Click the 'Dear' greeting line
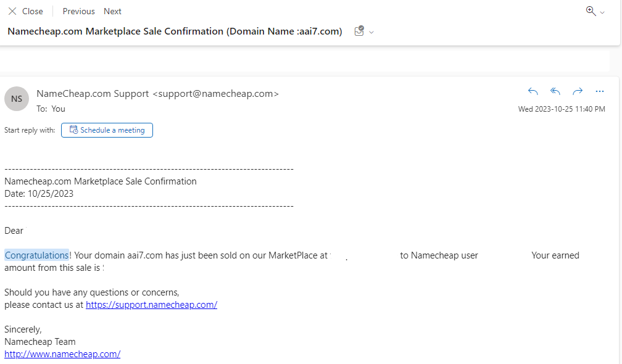622x364 pixels. coord(14,230)
